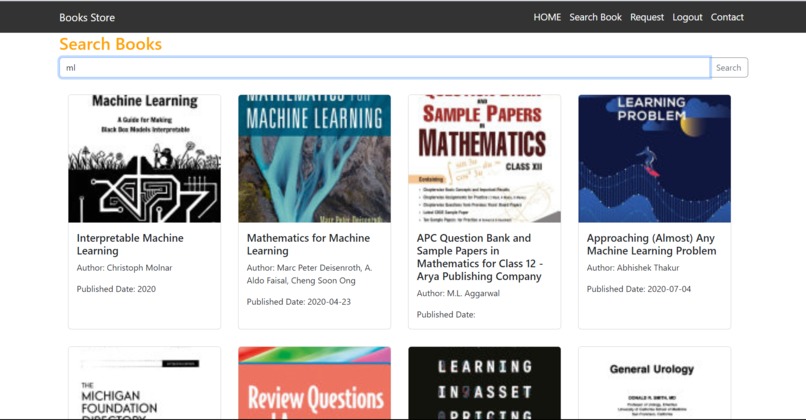
Task: Open the Learning Problem surfer cover image
Action: tap(654, 158)
